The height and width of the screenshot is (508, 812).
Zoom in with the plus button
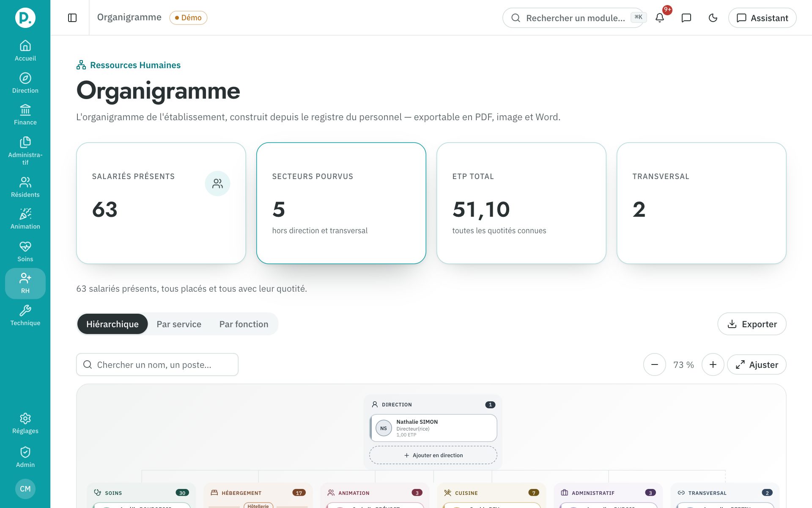tap(713, 364)
